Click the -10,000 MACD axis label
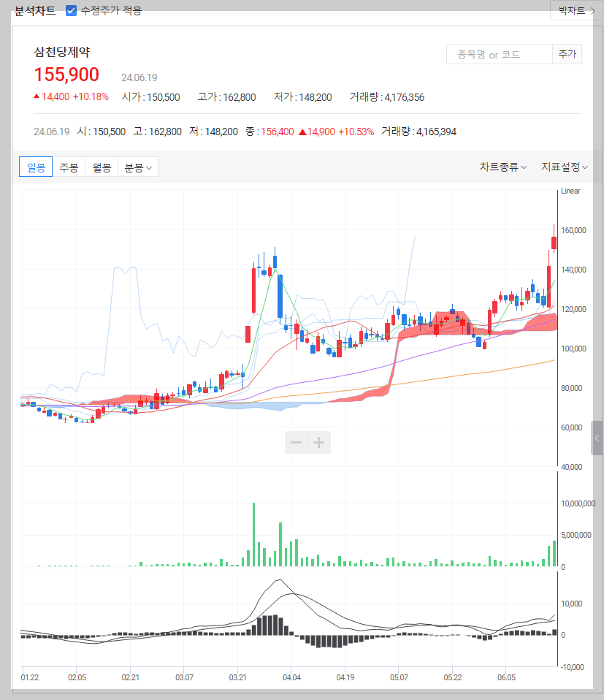The width and height of the screenshot is (604, 700). (x=573, y=667)
